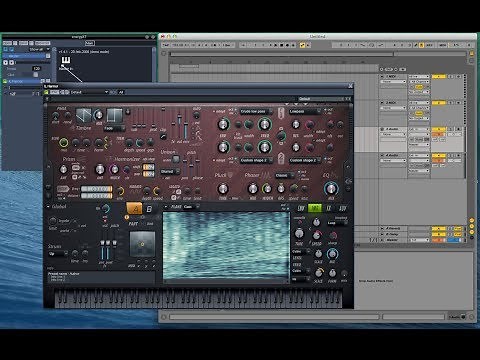This screenshot has width=480, height=360.
Task: Toggle the KEY map mode button in Live
Action: (429, 45)
